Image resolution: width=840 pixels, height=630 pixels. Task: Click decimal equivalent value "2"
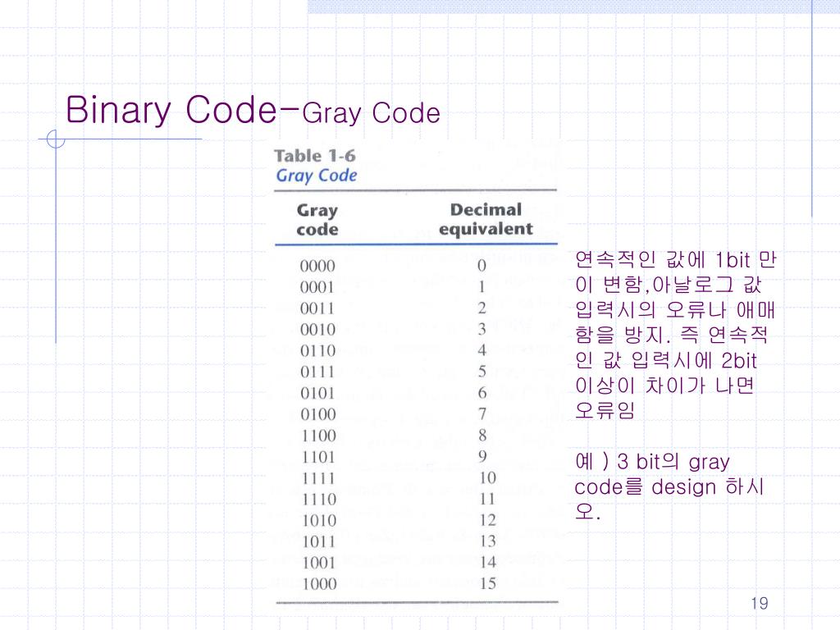pyautogui.click(x=482, y=308)
